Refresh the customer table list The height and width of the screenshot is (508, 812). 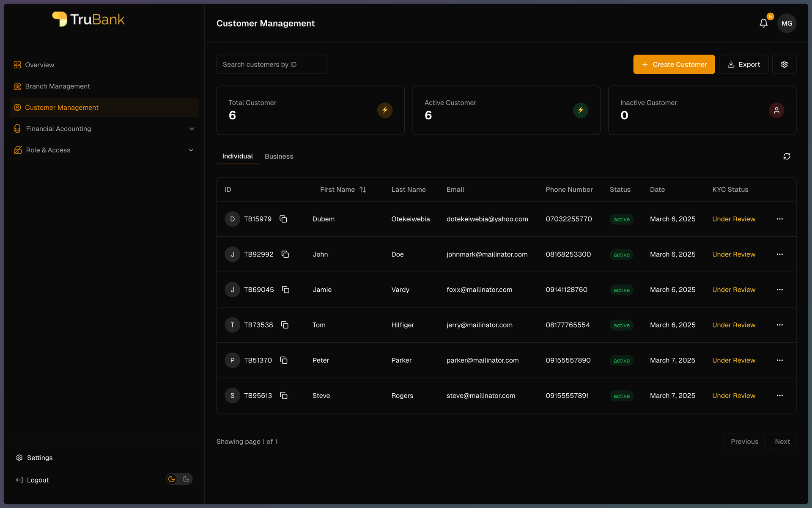coord(787,156)
